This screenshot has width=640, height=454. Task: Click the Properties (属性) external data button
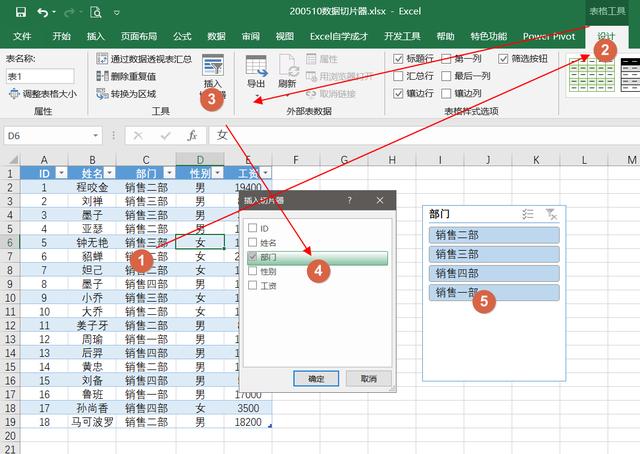(322, 59)
